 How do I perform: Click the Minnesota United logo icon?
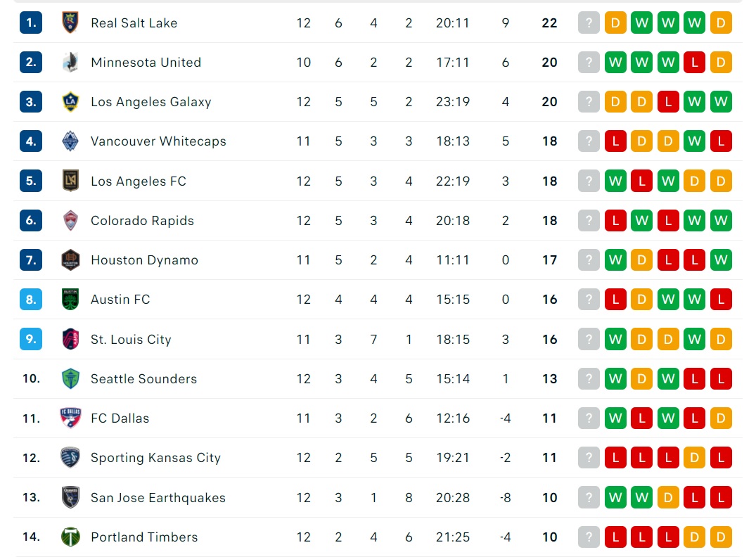tap(70, 62)
